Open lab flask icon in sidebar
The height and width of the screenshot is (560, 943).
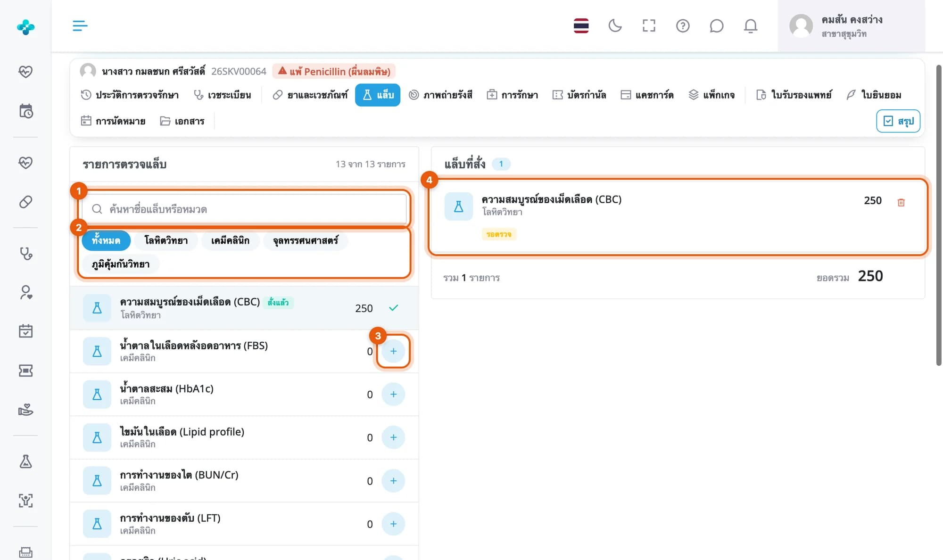click(x=25, y=461)
